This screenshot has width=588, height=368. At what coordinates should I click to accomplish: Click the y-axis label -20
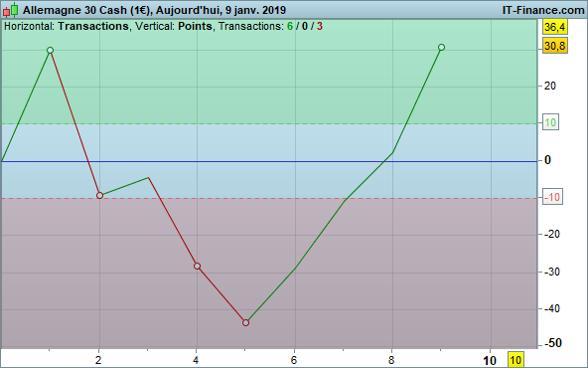tap(552, 235)
